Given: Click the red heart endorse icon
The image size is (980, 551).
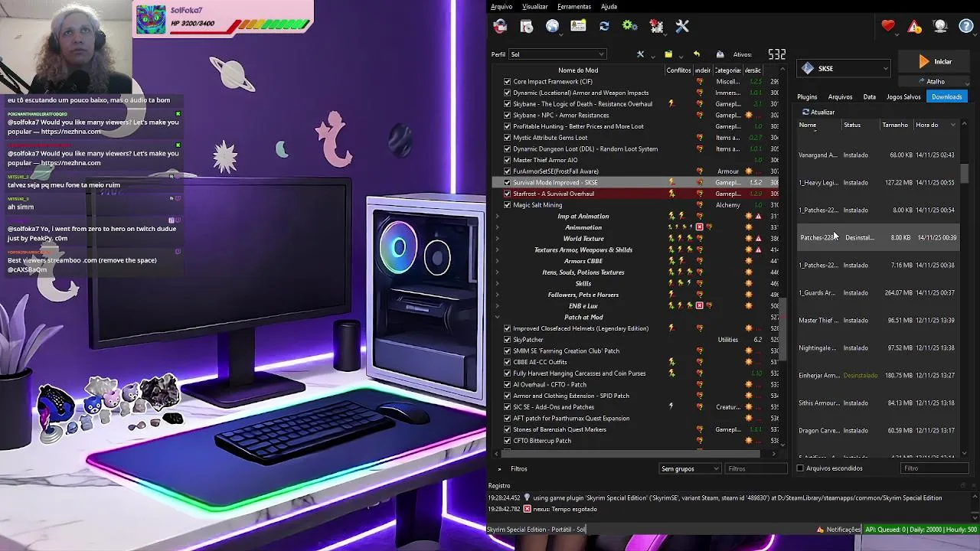Looking at the screenshot, I should [x=888, y=26].
